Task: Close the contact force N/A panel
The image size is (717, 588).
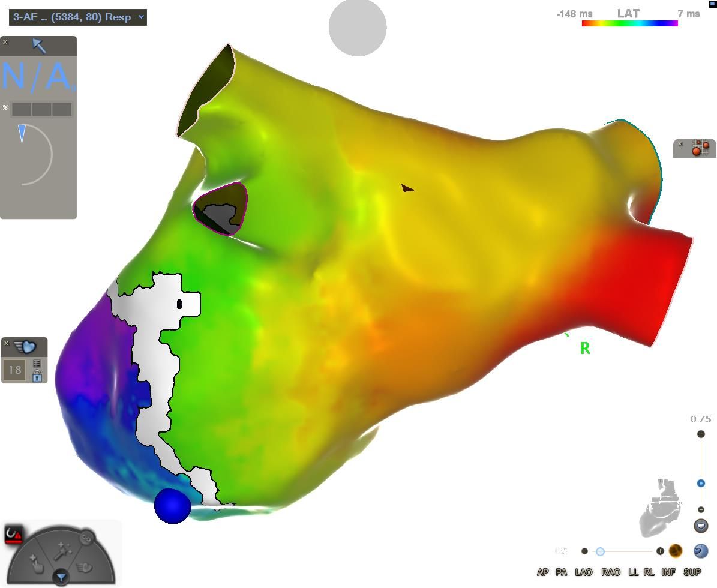Action: coord(5,42)
